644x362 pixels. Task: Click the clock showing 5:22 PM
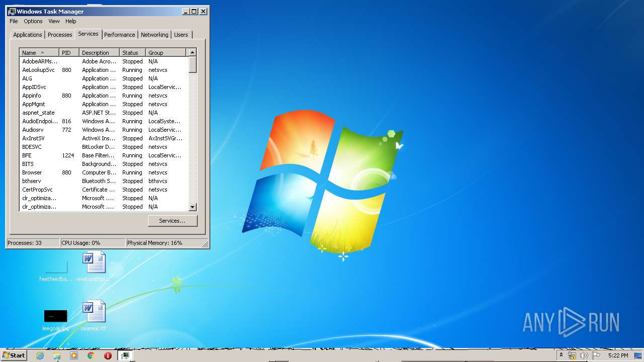[x=618, y=355]
